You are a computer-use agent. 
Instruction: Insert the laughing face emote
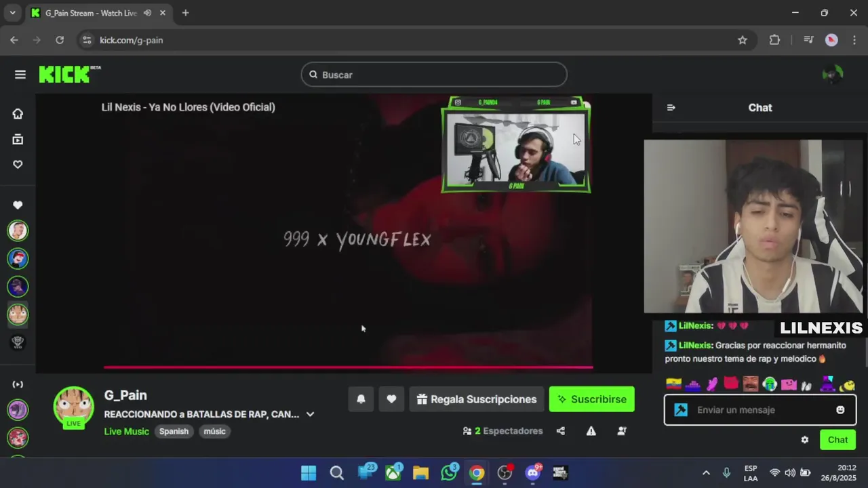pyautogui.click(x=750, y=384)
